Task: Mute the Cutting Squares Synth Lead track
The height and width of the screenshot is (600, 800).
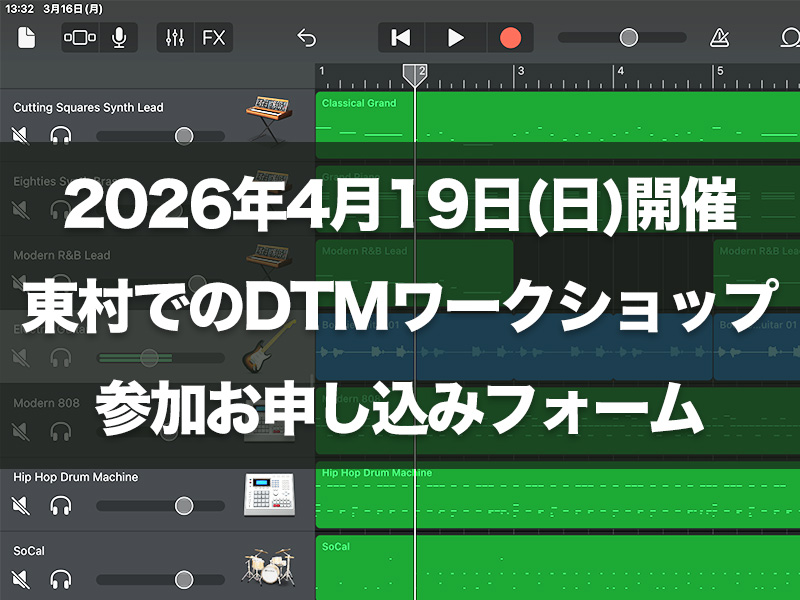Action: [x=20, y=135]
